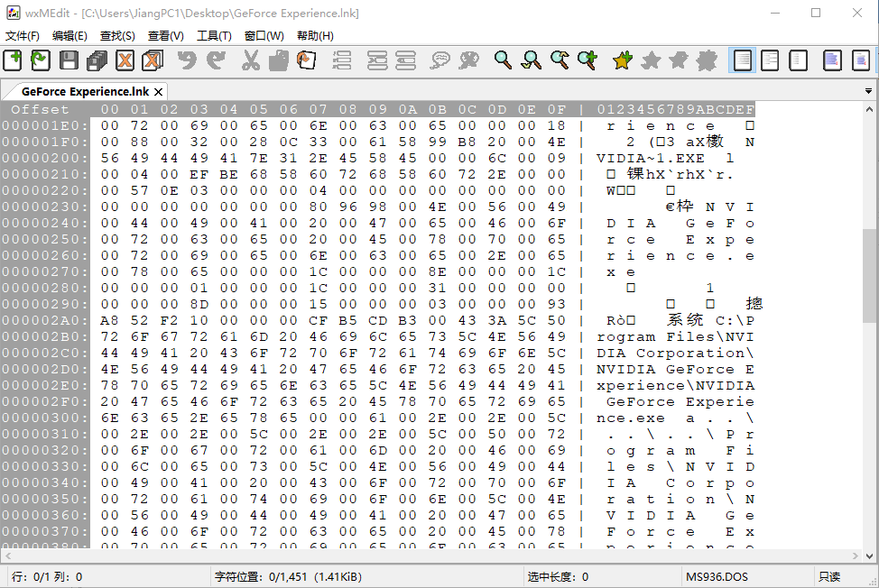Close all files via the stacked orange X icon
879x588 pixels.
(153, 60)
